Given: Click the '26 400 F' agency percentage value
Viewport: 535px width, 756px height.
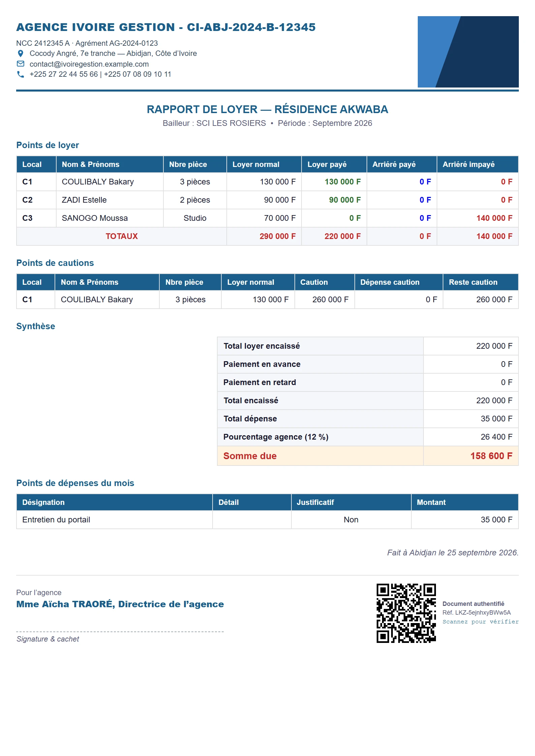Looking at the screenshot, I should tap(496, 437).
